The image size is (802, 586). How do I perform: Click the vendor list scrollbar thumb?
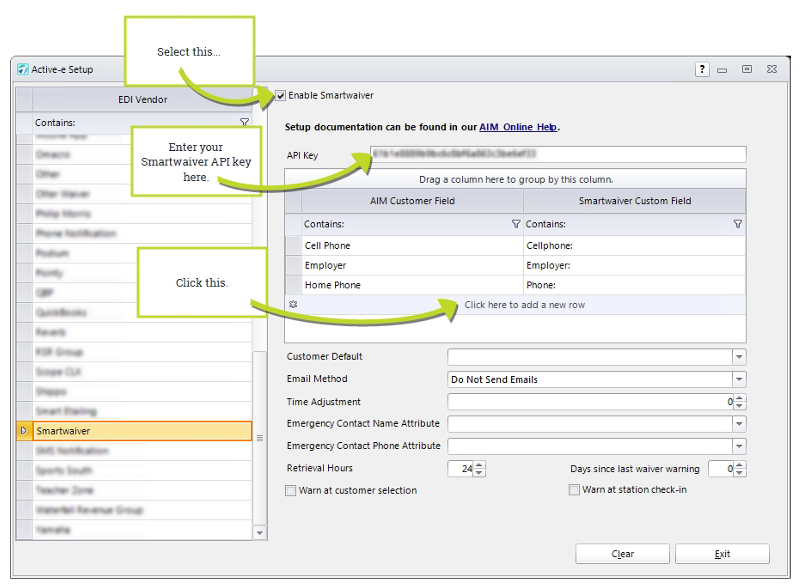coord(260,438)
